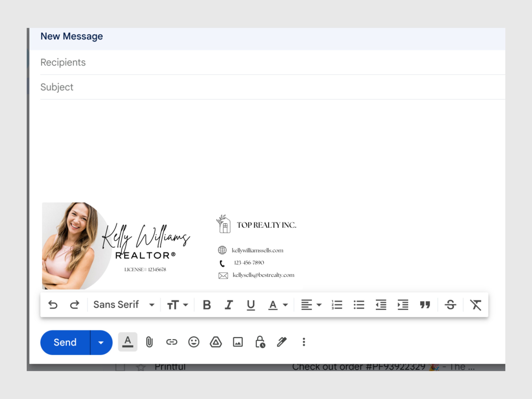
Task: Open the text alignment dropdown
Action: point(311,305)
